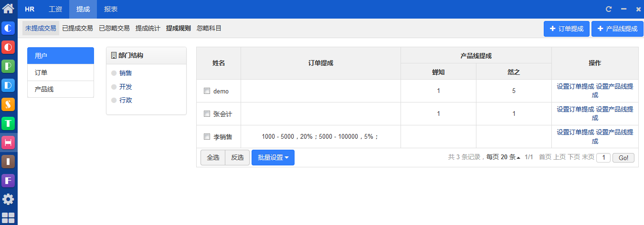Open the 批量设置 dropdown
644x225 pixels.
pos(273,158)
